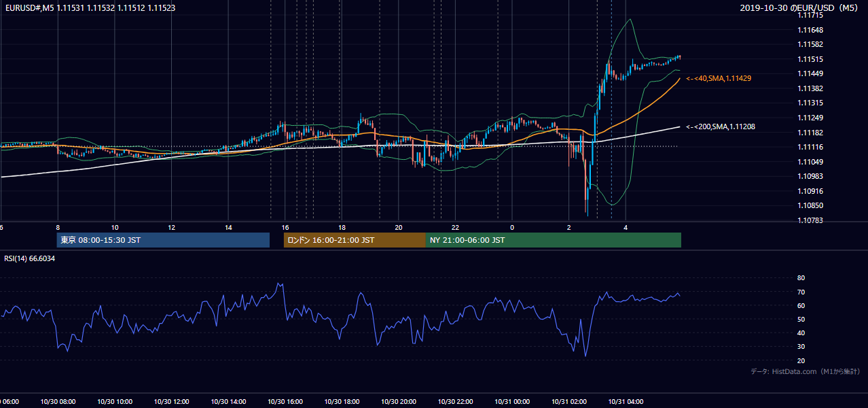Viewport: 868px width, 408px height.
Task: Click the 10/31 02:00 time label
Action: tap(569, 402)
